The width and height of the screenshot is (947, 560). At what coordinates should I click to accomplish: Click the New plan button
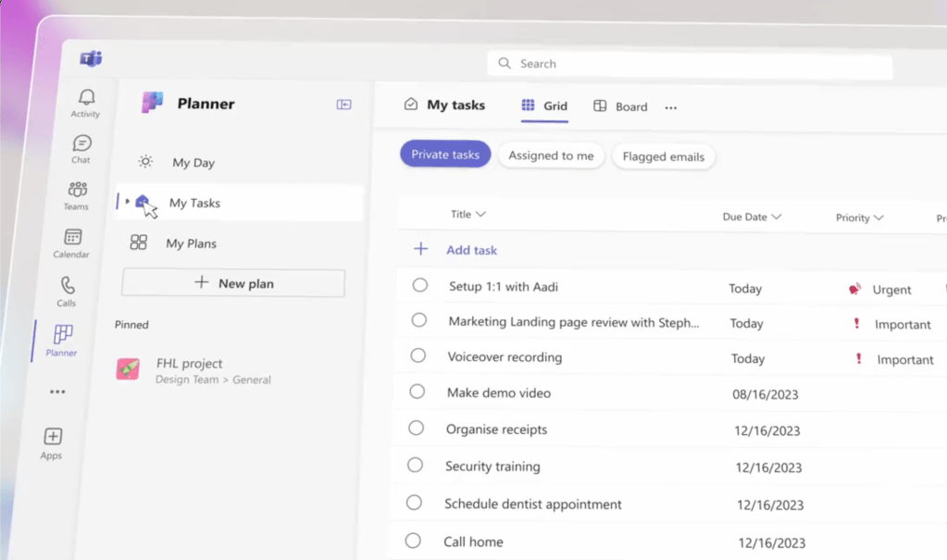click(233, 283)
